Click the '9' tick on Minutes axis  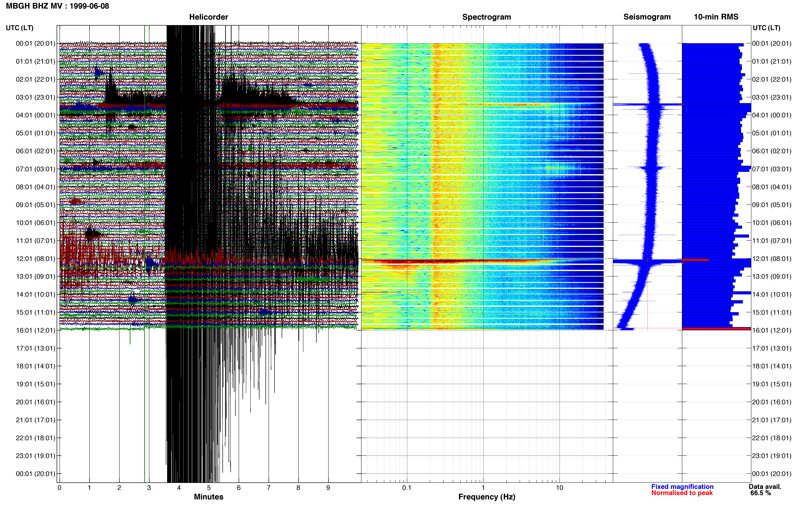pos(328,487)
